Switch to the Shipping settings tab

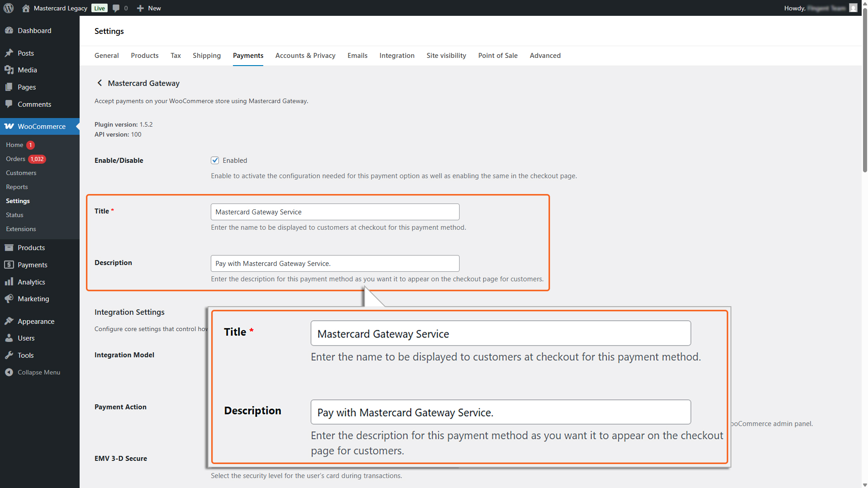[x=206, y=56]
